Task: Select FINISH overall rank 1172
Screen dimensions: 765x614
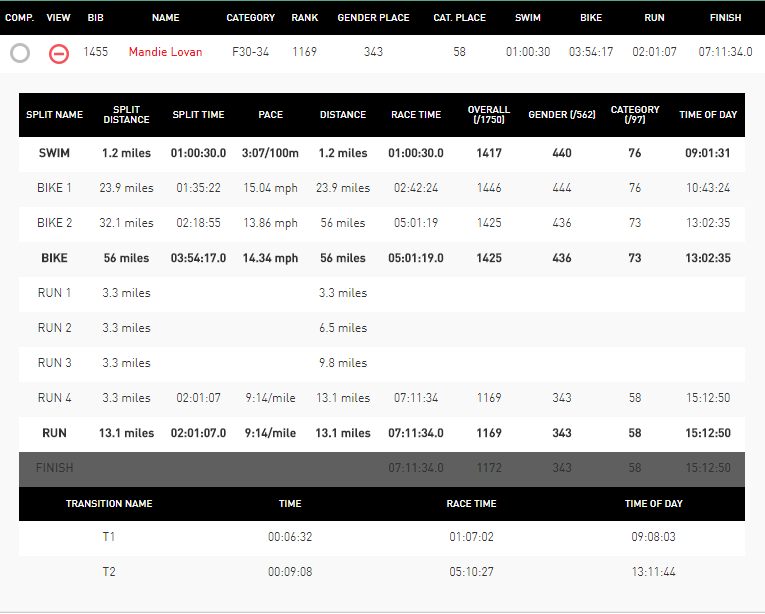Action: click(x=489, y=468)
